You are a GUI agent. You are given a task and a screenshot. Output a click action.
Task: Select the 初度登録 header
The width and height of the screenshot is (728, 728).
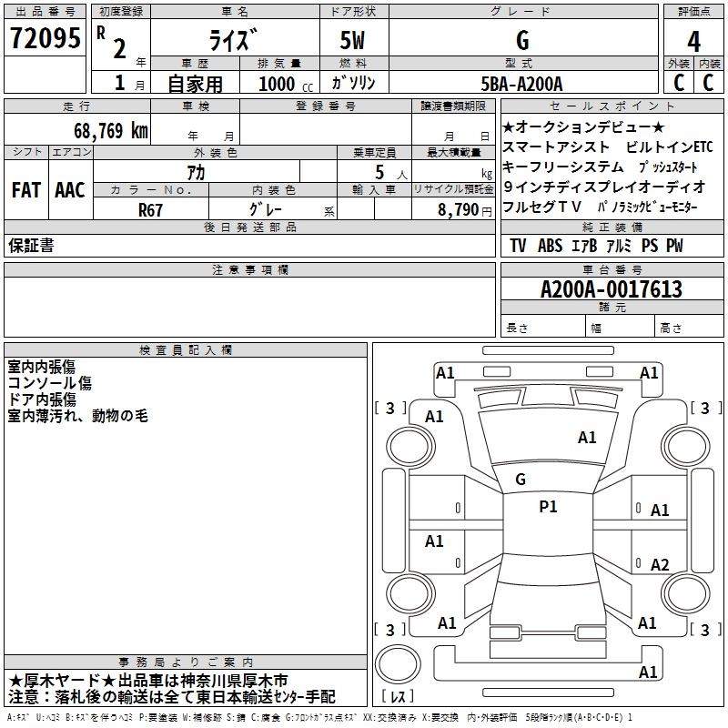(x=121, y=11)
